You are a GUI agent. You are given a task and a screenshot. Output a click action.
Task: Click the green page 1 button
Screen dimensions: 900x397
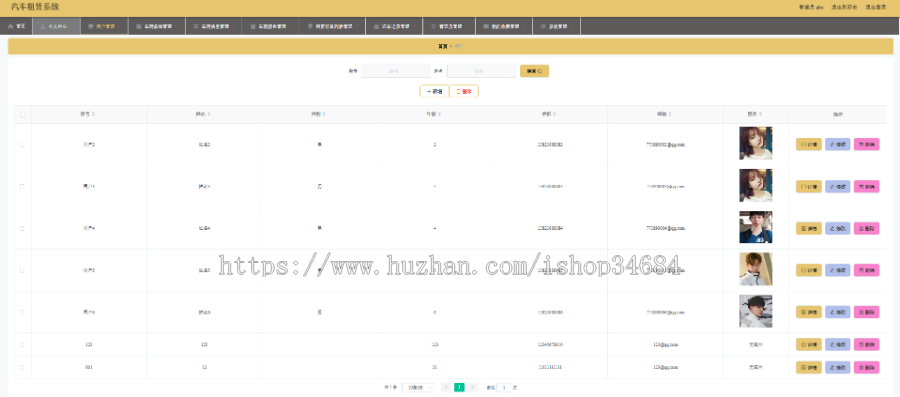pos(459,388)
